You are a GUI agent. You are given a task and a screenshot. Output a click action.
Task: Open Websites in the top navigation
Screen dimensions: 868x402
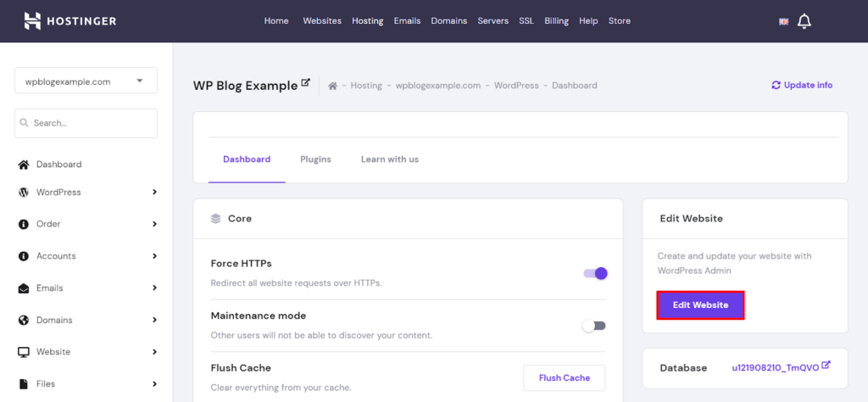click(x=322, y=21)
